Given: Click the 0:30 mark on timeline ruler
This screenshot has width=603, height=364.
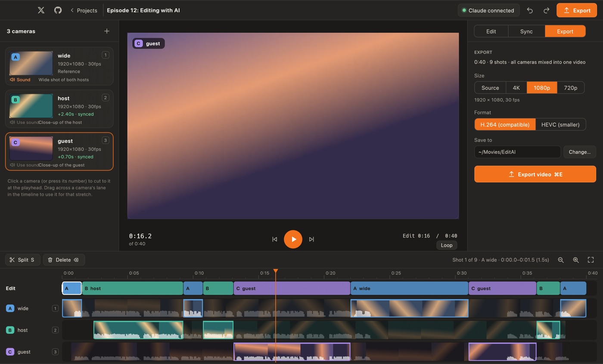Looking at the screenshot, I should [x=462, y=273].
